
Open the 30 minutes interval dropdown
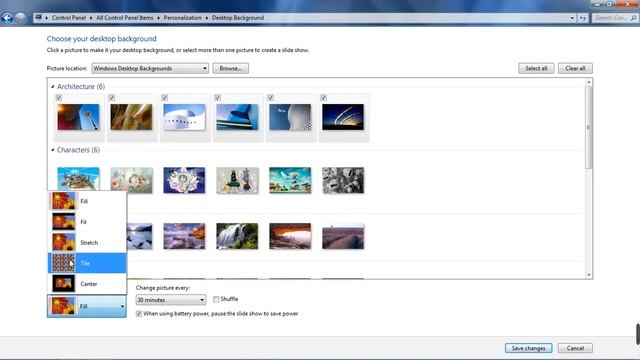[171, 300]
